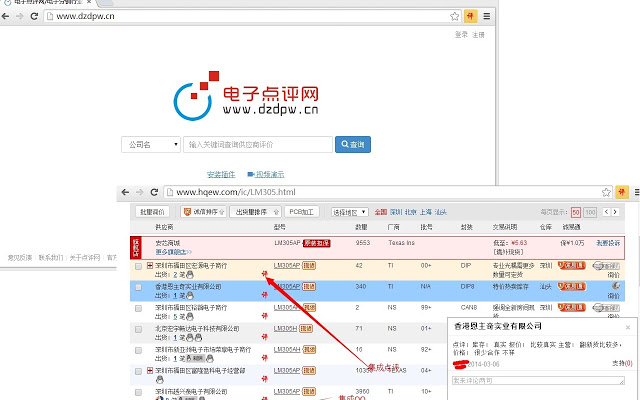Image resolution: width=640 pixels, height=400 pixels.
Task: Click the PCB加工 button
Action: point(302,212)
